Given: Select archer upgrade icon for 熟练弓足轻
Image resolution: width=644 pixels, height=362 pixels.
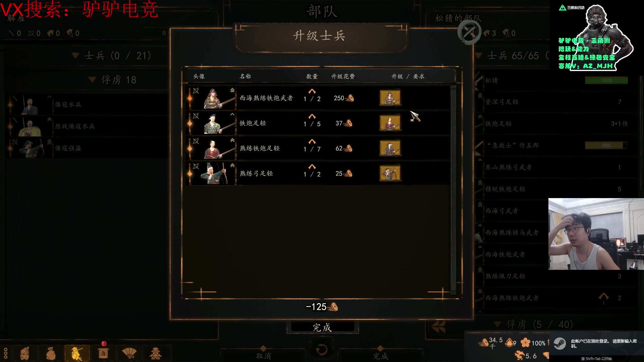Looking at the screenshot, I should 390,173.
